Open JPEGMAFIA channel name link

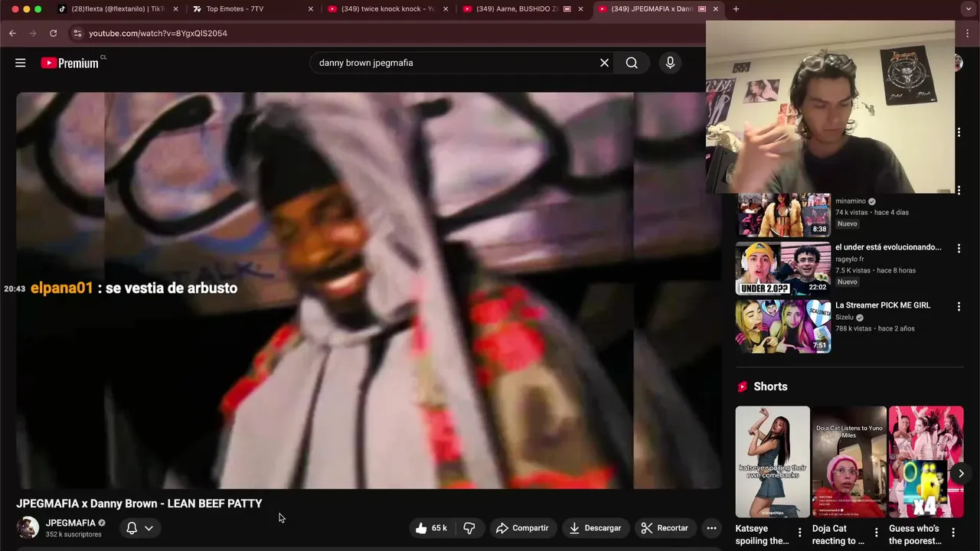[x=70, y=523]
